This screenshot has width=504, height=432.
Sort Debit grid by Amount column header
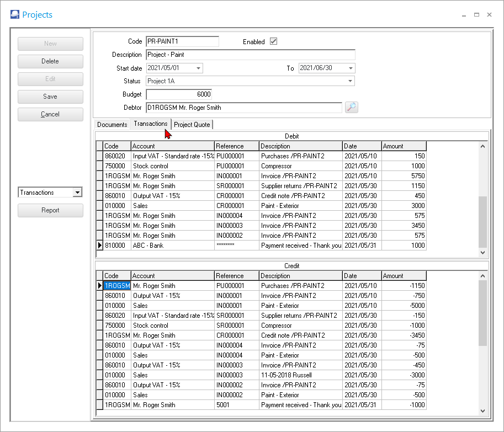coord(404,146)
